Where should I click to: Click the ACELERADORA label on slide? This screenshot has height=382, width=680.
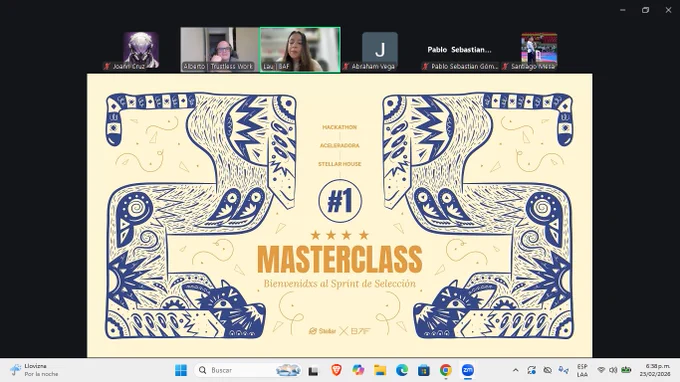(340, 146)
